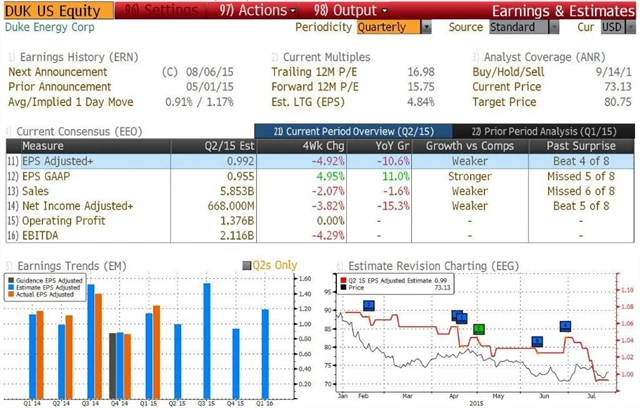Click Sales estimate value 5.853B
The width and height of the screenshot is (640, 408).
pyautogui.click(x=237, y=191)
